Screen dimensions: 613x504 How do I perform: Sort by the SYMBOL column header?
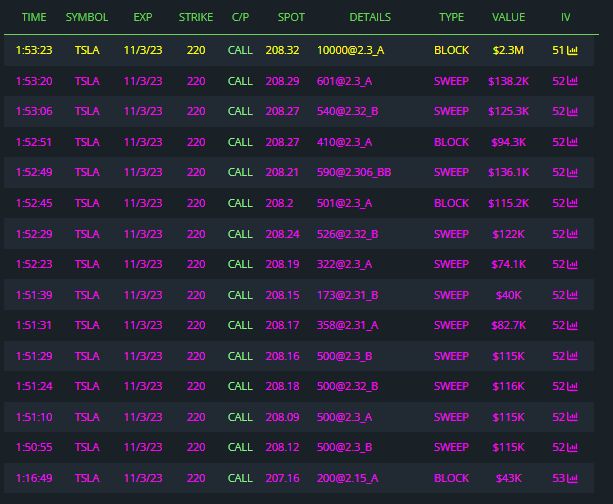pos(87,17)
